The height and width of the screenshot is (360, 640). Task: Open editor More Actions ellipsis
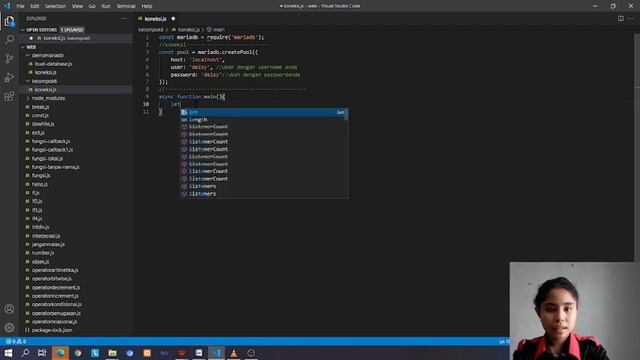tap(631, 18)
